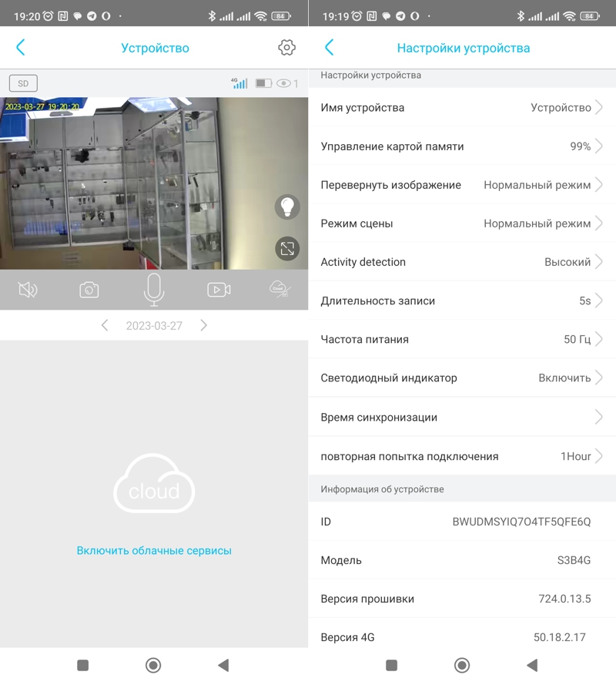Tap Android recent apps square, right screen
This screenshot has width=616, height=685.
[392, 665]
